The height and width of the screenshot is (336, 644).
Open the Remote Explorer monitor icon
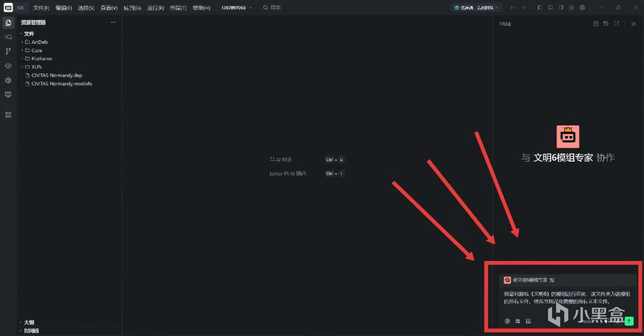[x=8, y=94]
